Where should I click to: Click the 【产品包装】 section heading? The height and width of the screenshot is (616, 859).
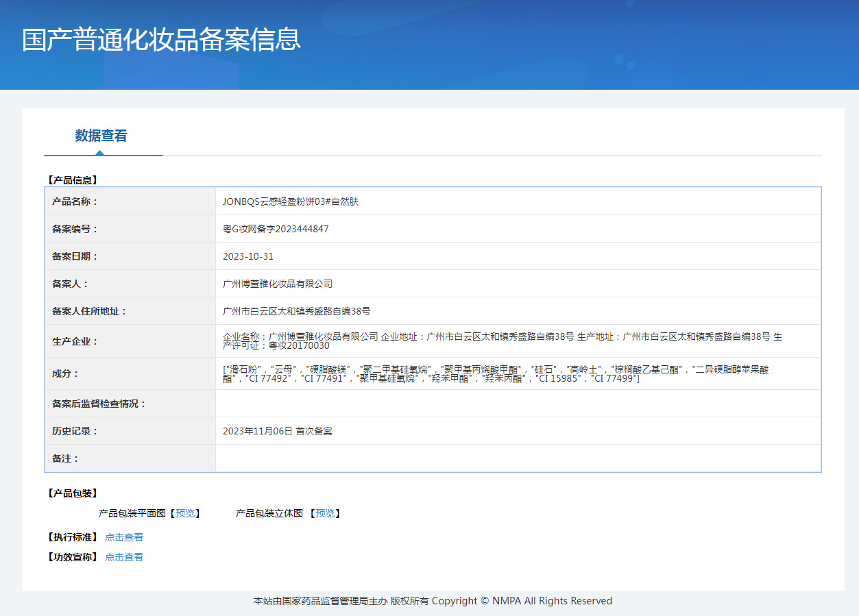point(72,493)
